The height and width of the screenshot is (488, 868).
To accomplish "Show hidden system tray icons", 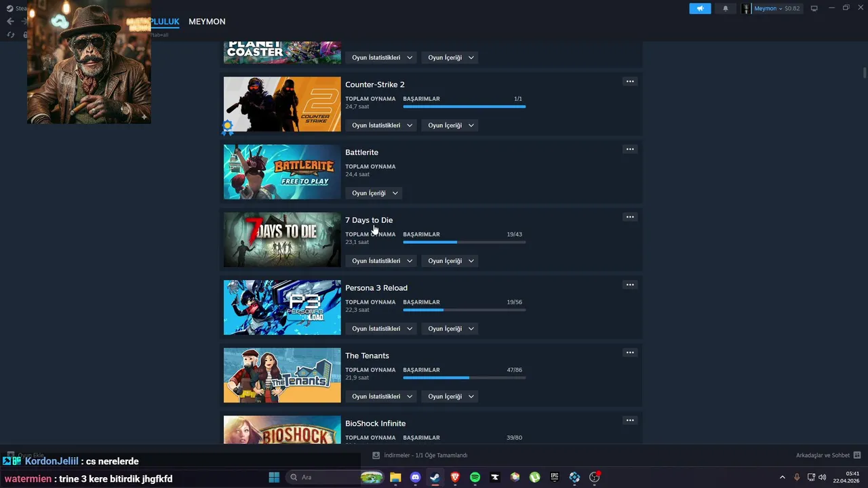I will click(782, 477).
